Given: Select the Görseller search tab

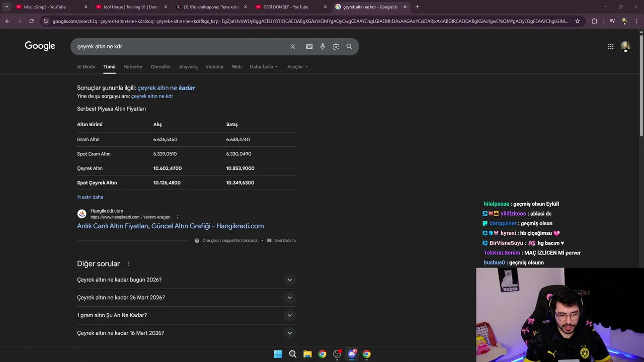Looking at the screenshot, I should [161, 67].
